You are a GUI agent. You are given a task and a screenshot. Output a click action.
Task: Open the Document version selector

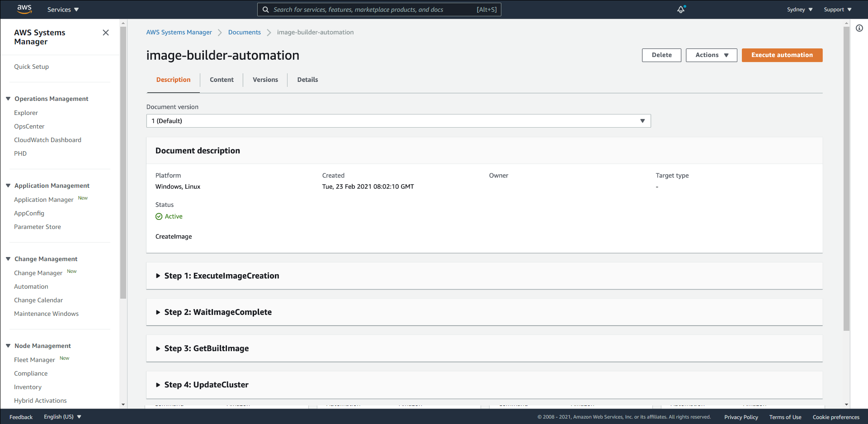coord(398,121)
